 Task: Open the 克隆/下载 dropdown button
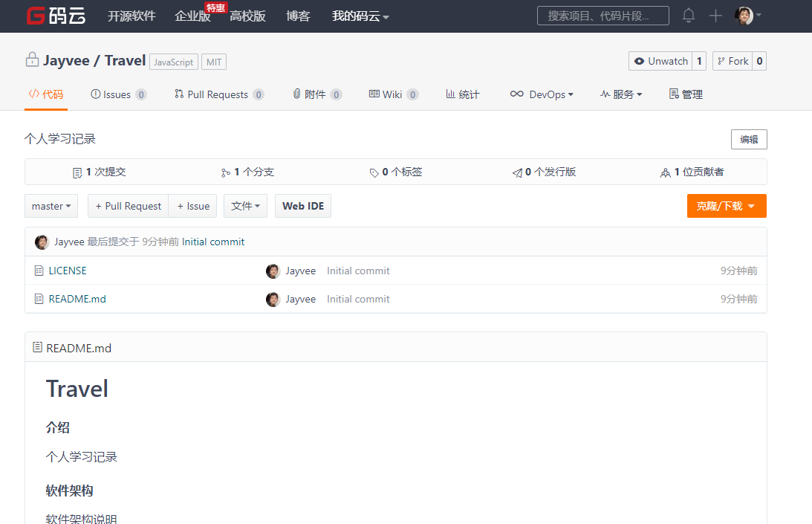tap(727, 206)
